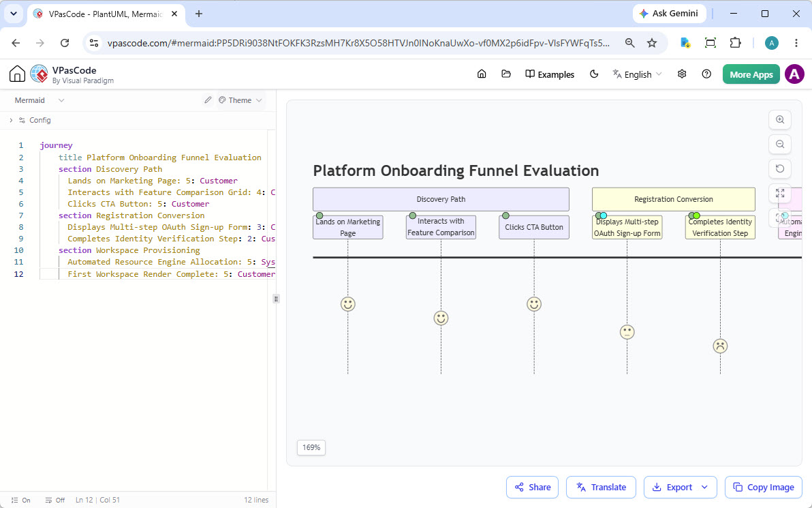
Task: Zoom in on the diagram preview
Action: click(780, 120)
